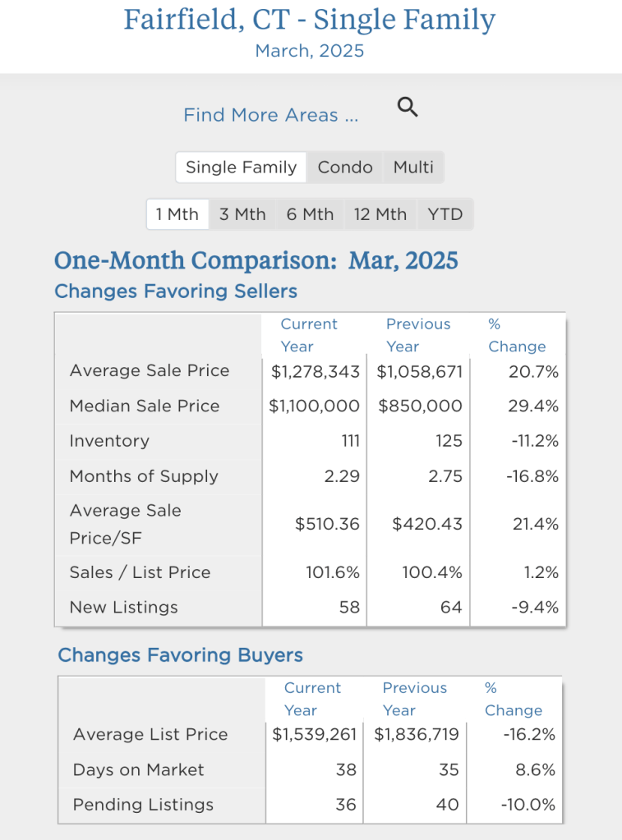Click the Months of Supply row label

(144, 476)
